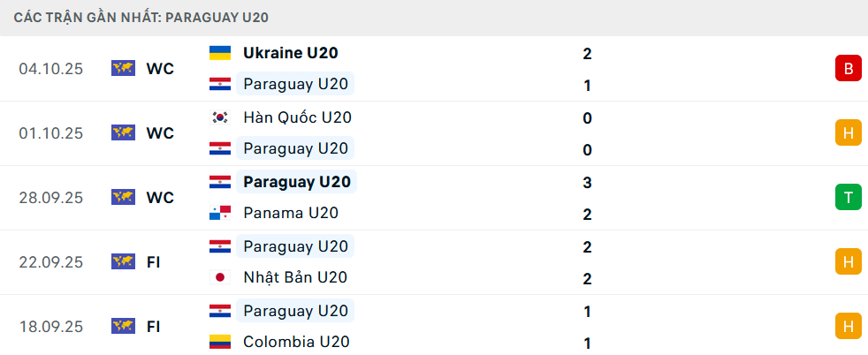The width and height of the screenshot is (868, 355).
Task: Open the Hàn Quốc U20 team link
Action: click(x=298, y=117)
